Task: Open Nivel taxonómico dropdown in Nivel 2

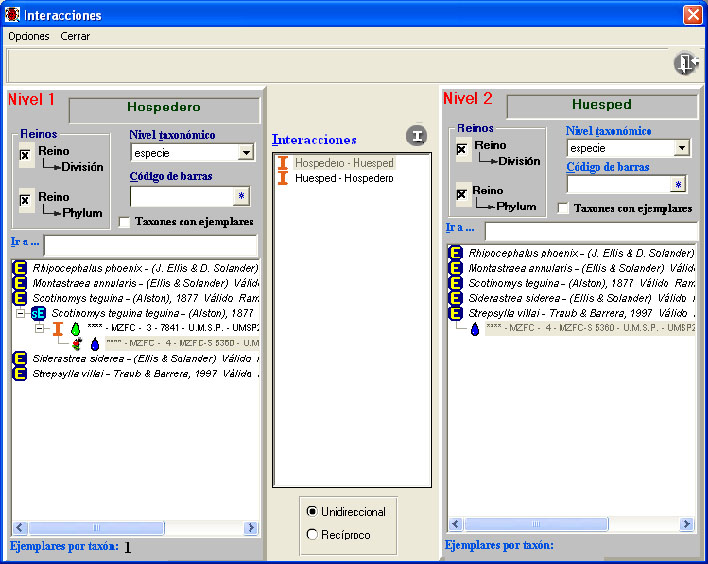Action: [x=682, y=148]
